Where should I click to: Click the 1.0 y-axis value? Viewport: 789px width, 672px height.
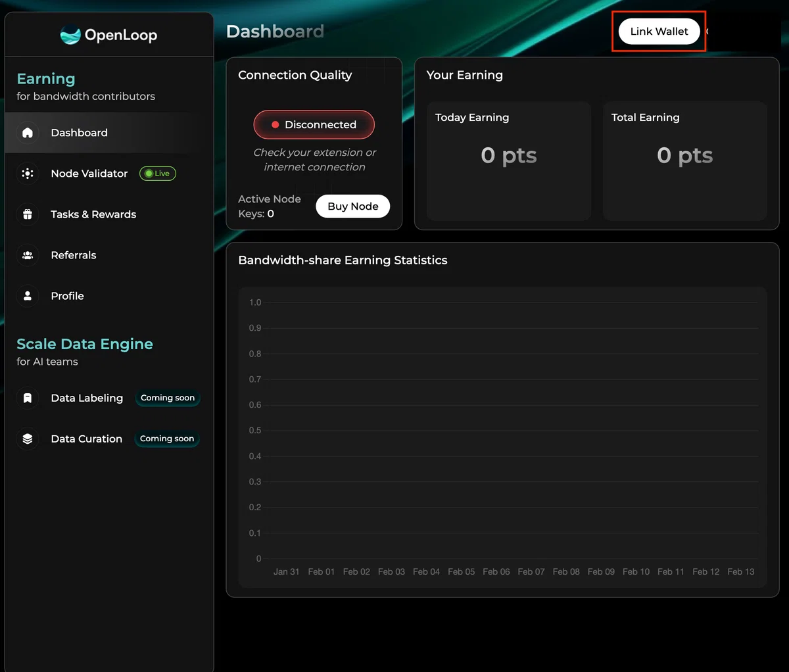(x=255, y=302)
